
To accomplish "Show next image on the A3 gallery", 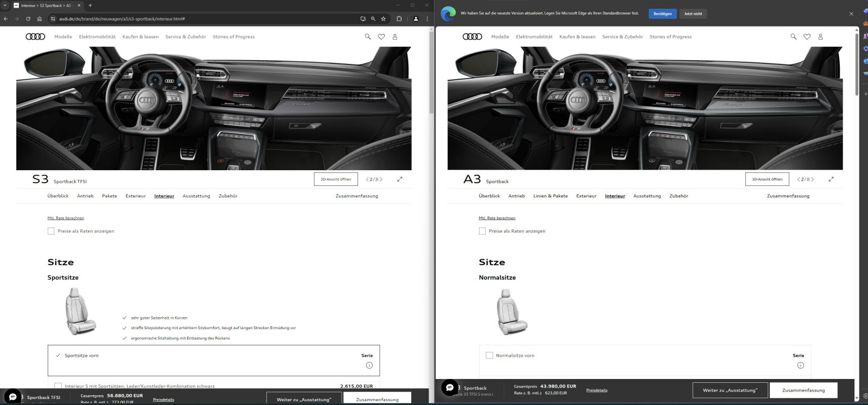I will tap(812, 179).
